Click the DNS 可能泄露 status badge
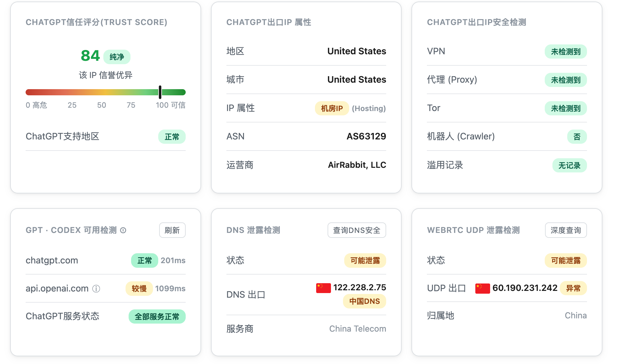Screen dimensions: 628x364 pos(365,260)
